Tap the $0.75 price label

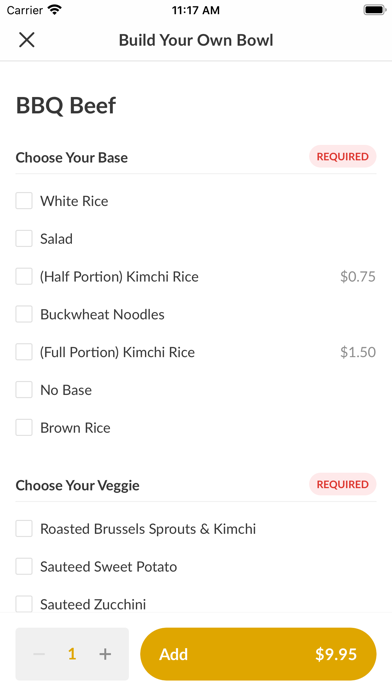coord(358,277)
